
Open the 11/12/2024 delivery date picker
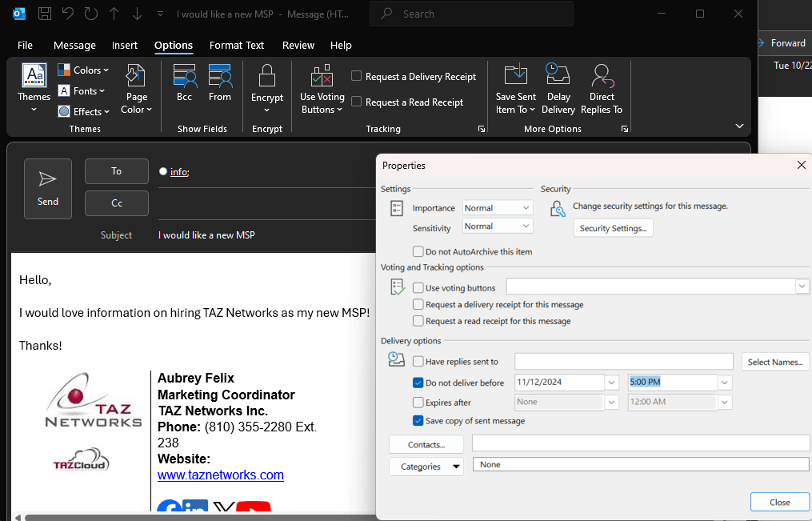pos(611,383)
